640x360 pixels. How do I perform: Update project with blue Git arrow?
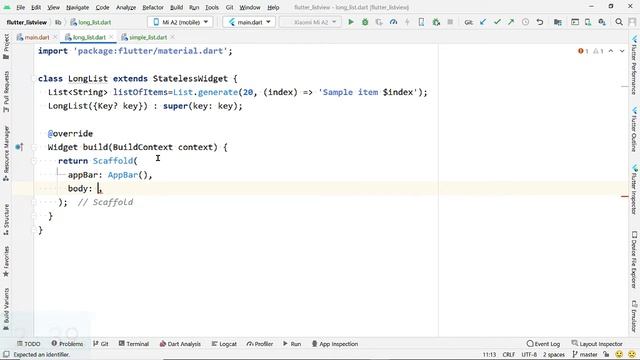483,22
